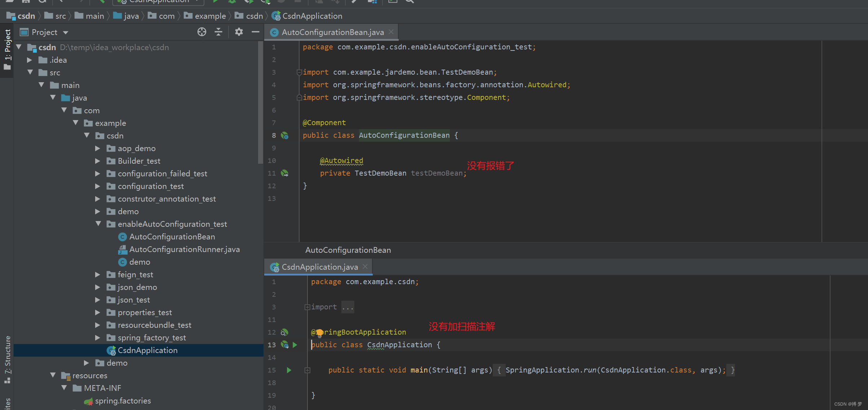Screen dimensions: 868x410
Task: Click the light bulb intention icon on @SpringBootApplication
Action: [319, 333]
